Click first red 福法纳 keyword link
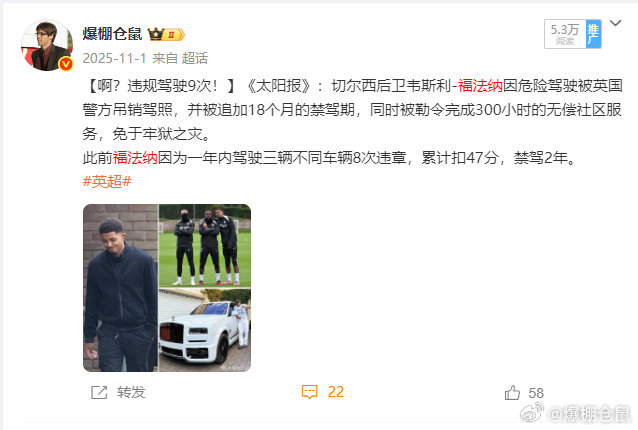 coord(480,86)
